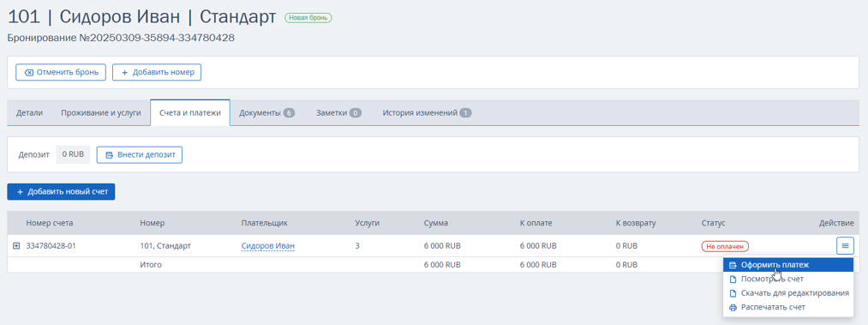Image resolution: width=868 pixels, height=325 pixels.
Task: Open the Проживание и услуги tab
Action: coord(101,113)
